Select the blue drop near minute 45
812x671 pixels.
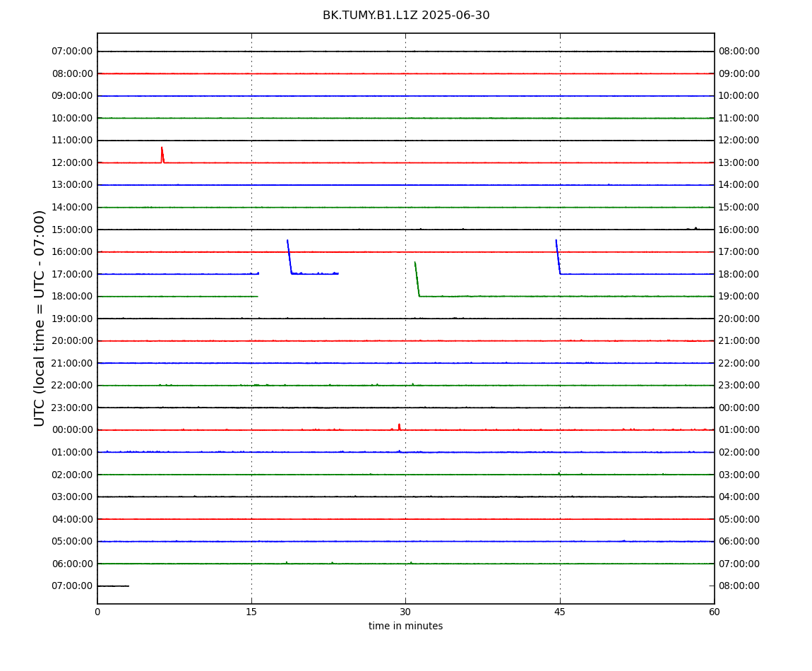(558, 256)
